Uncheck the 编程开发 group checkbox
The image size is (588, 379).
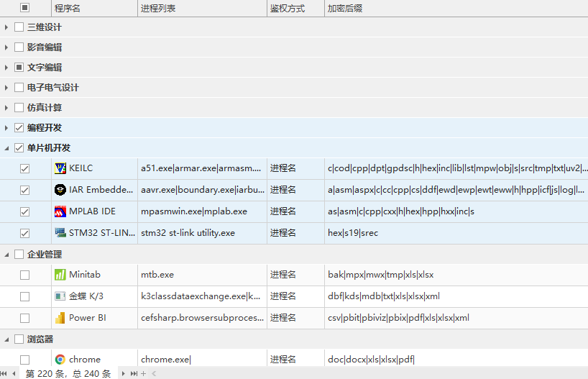19,127
